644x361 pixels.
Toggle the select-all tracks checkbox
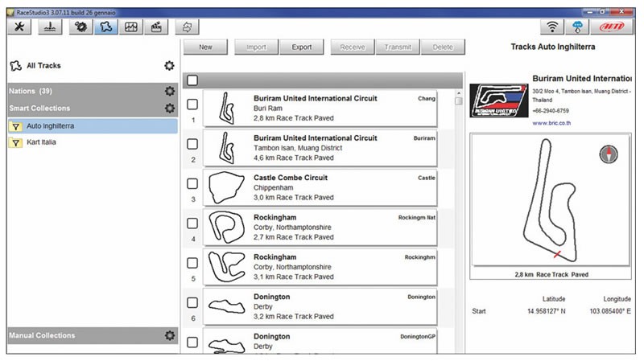[192, 80]
